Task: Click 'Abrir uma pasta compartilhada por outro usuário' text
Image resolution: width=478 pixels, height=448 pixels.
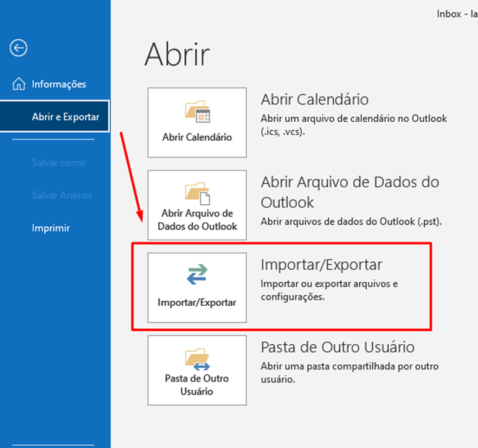Action: 349,372
